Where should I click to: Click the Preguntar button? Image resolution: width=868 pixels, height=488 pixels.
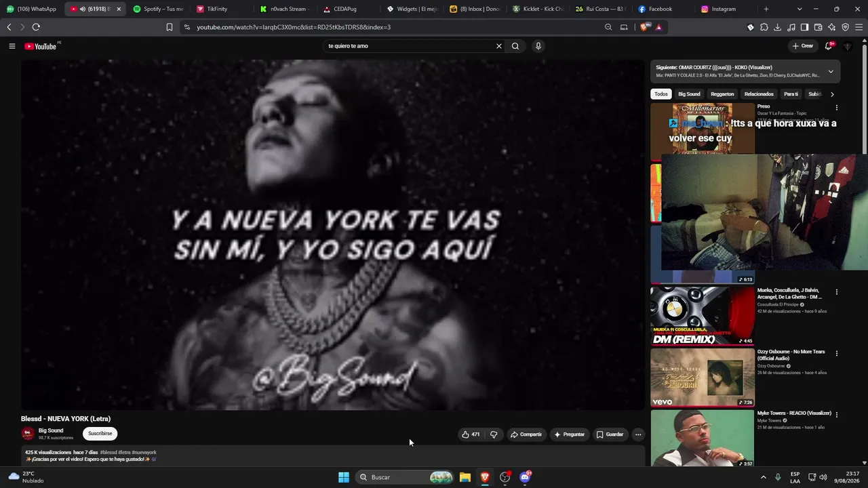[x=569, y=434]
